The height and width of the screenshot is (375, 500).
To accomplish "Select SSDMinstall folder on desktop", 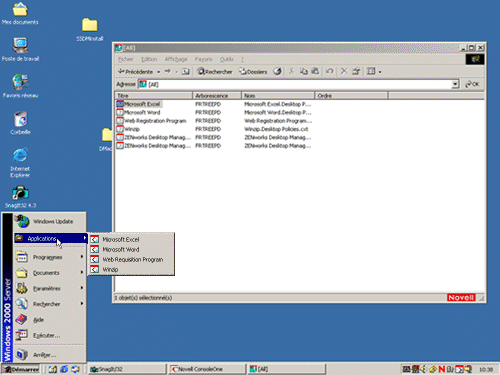I will pyautogui.click(x=90, y=30).
